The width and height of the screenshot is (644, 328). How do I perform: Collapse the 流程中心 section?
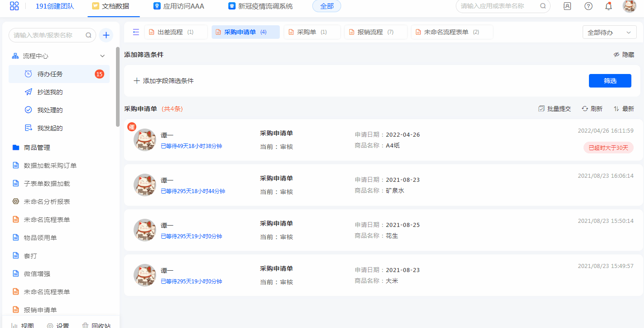pos(102,56)
